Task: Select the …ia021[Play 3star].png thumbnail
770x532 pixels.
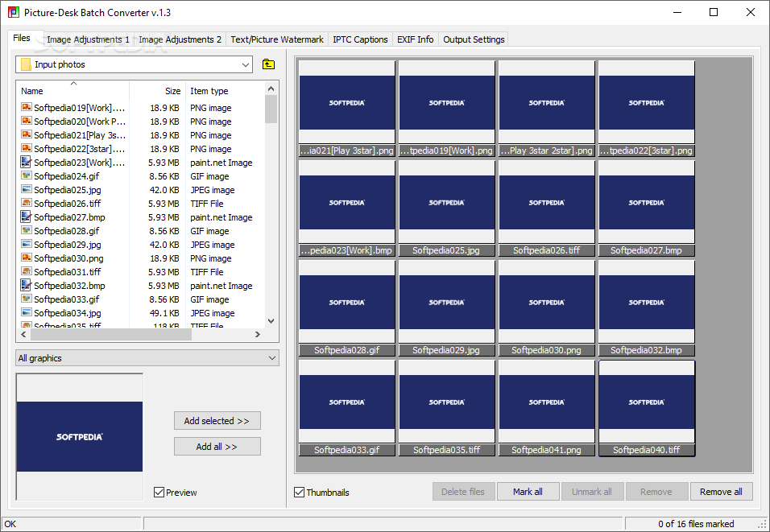Action: tap(346, 109)
